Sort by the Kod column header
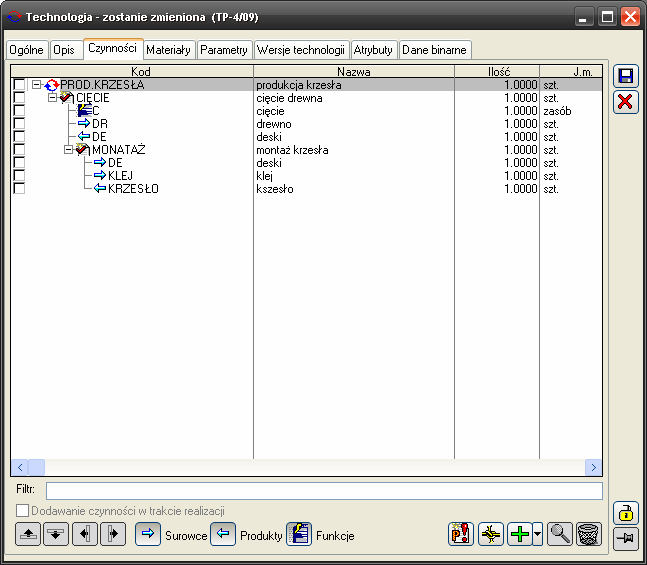The image size is (647, 565). [x=132, y=71]
